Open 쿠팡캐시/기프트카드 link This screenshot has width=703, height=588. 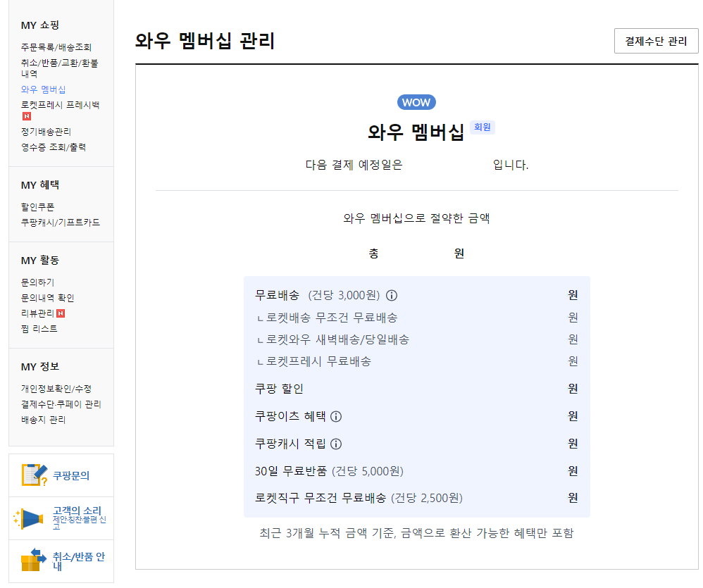pyautogui.click(x=61, y=223)
